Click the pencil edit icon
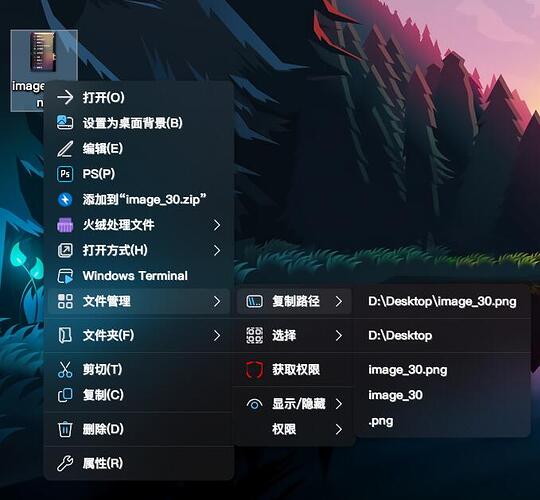Screen dimensions: 540x500 [65, 149]
